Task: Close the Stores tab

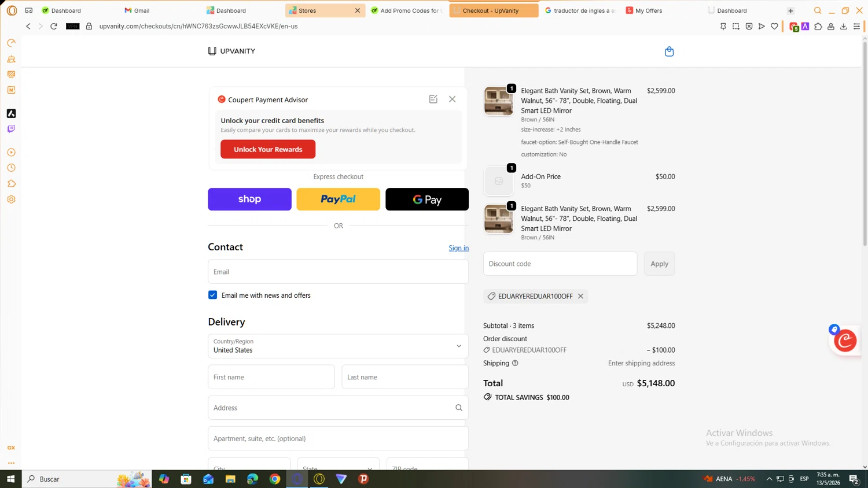Action: (x=358, y=10)
